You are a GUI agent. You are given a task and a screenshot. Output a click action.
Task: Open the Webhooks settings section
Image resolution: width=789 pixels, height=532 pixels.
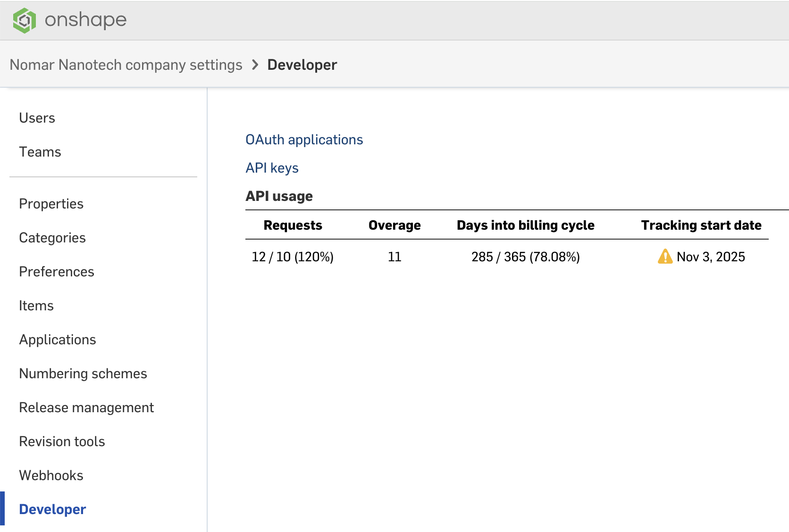[x=51, y=475]
